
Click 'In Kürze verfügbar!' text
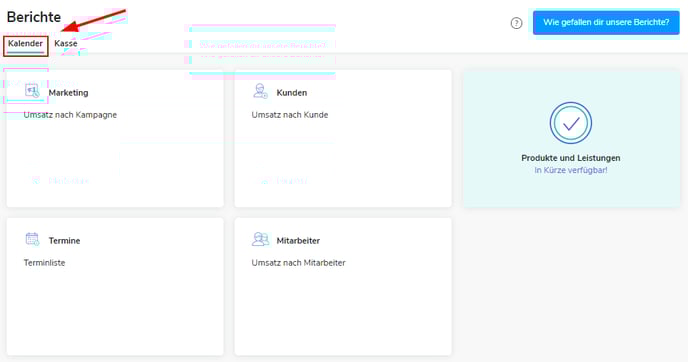click(571, 170)
